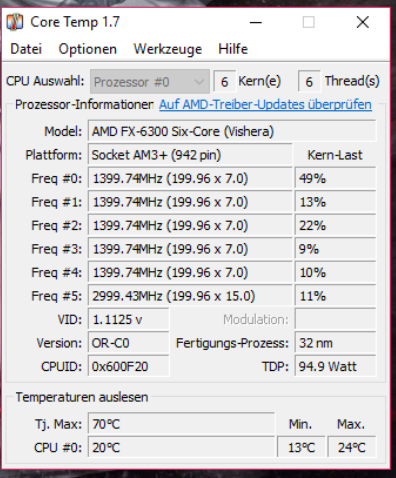This screenshot has height=478, width=396.
Task: Expand the Prozessor #0 dropdown
Action: [x=150, y=81]
